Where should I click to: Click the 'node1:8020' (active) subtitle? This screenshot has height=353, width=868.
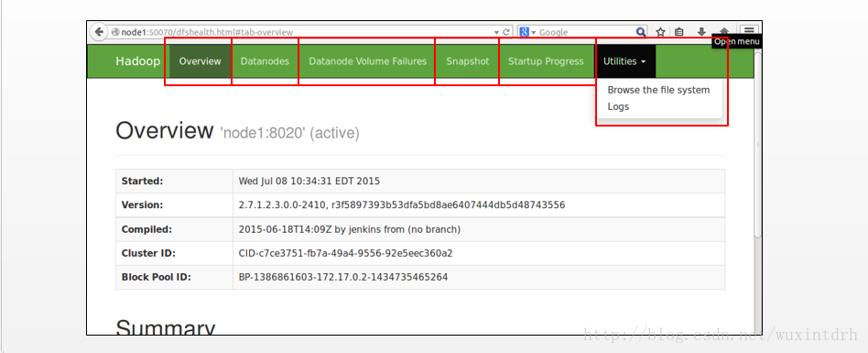tap(290, 134)
